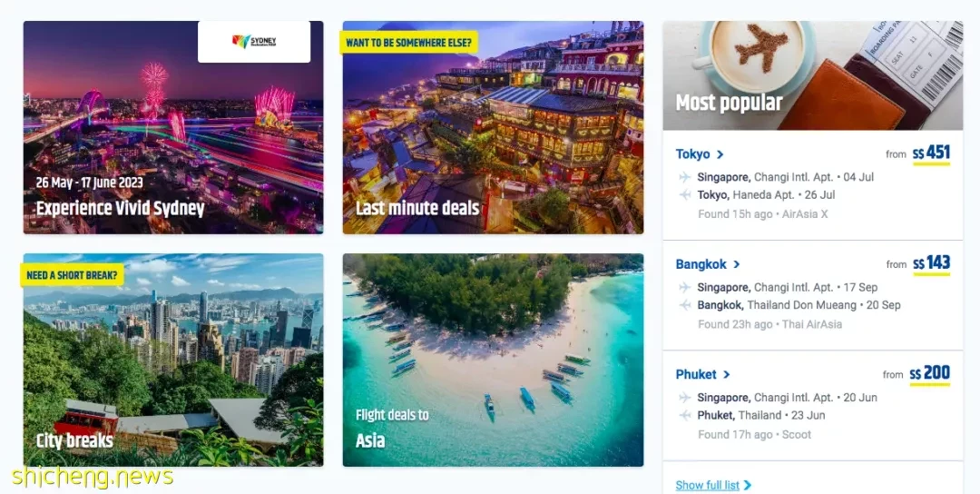The height and width of the screenshot is (494, 980).
Task: Click departure plane icon under Bangkok
Action: coord(685,287)
